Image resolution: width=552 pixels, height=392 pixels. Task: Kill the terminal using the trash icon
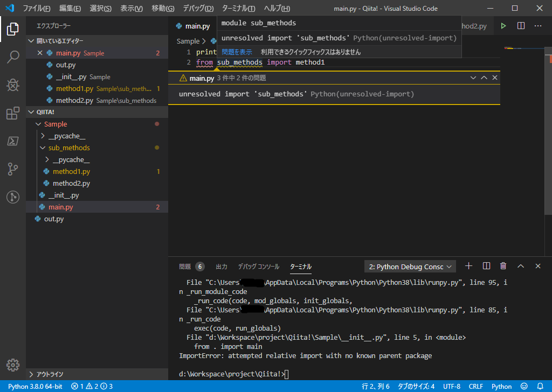503,265
